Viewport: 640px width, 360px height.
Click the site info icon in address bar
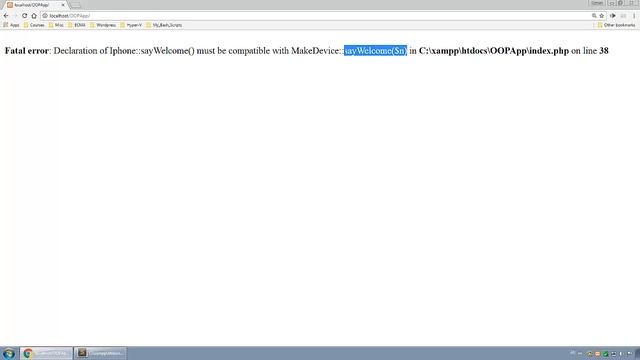click(45, 16)
